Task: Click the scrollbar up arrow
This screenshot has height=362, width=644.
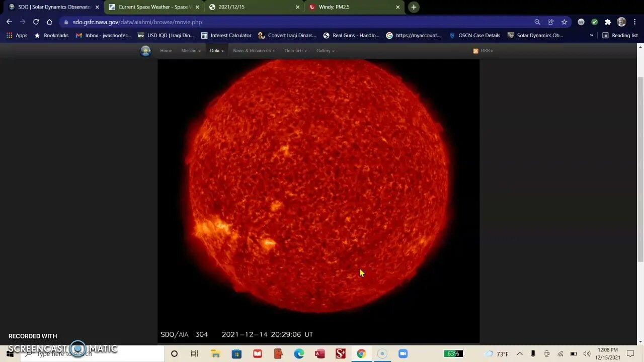Action: pos(640,48)
